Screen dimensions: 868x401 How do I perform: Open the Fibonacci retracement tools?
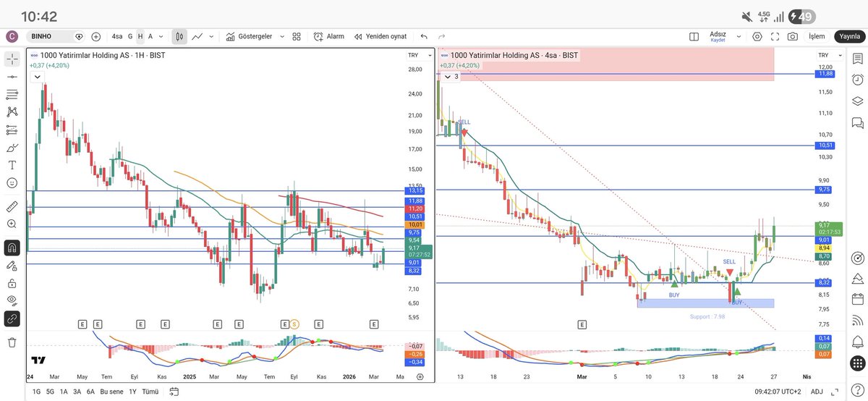pyautogui.click(x=12, y=94)
